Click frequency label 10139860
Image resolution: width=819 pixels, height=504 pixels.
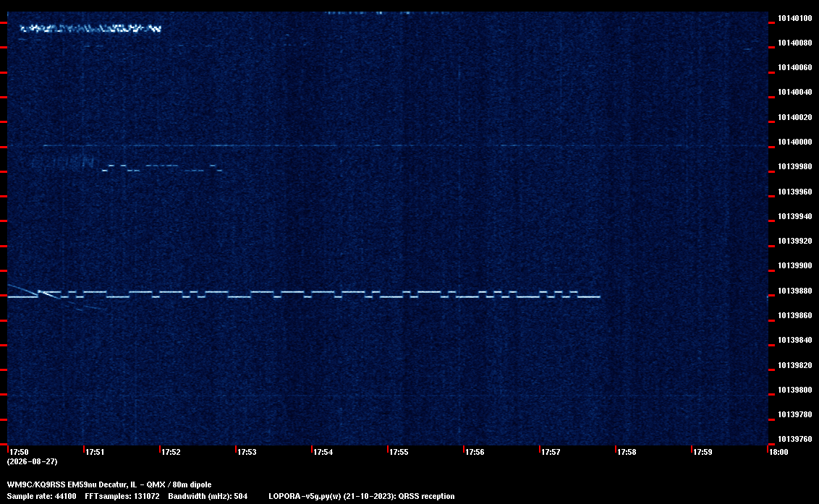click(x=795, y=315)
